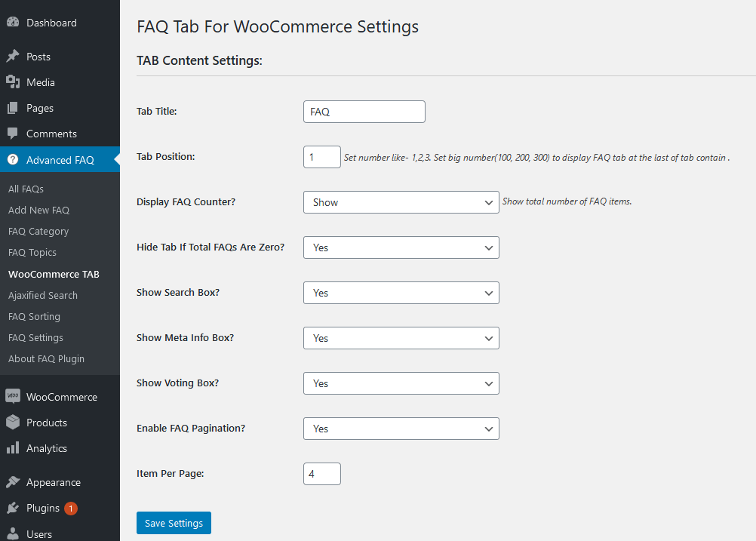This screenshot has width=756, height=541.
Task: Click the WooCommerce logo icon
Action: pos(13,396)
